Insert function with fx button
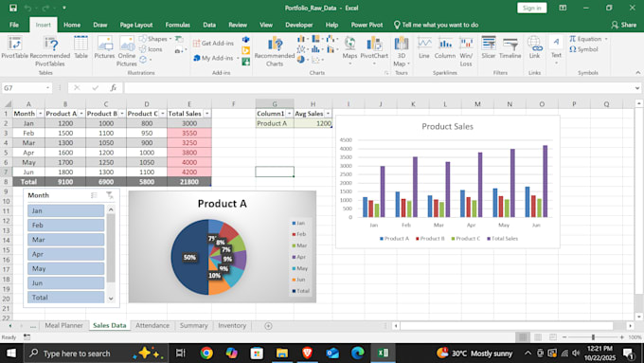 [114, 87]
